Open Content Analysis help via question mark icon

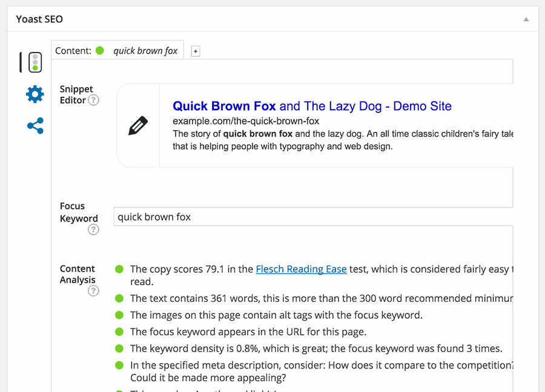click(93, 291)
